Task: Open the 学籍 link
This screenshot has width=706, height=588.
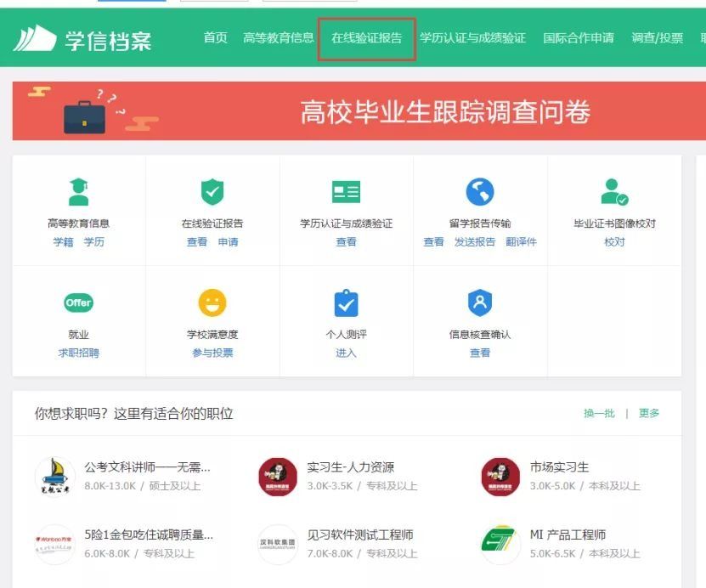Action: tap(63, 242)
